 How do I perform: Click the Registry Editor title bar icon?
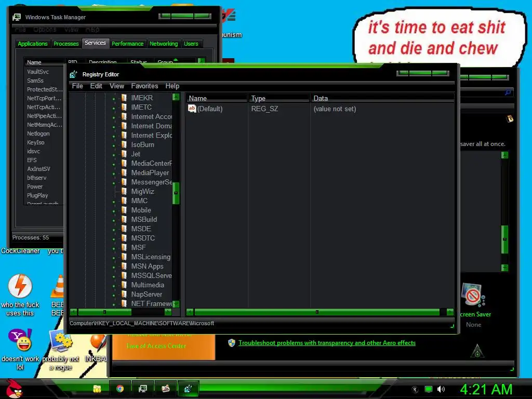[x=73, y=74]
